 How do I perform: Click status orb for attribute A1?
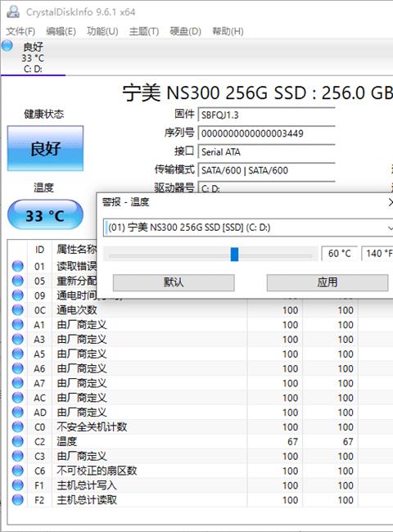coord(18,324)
